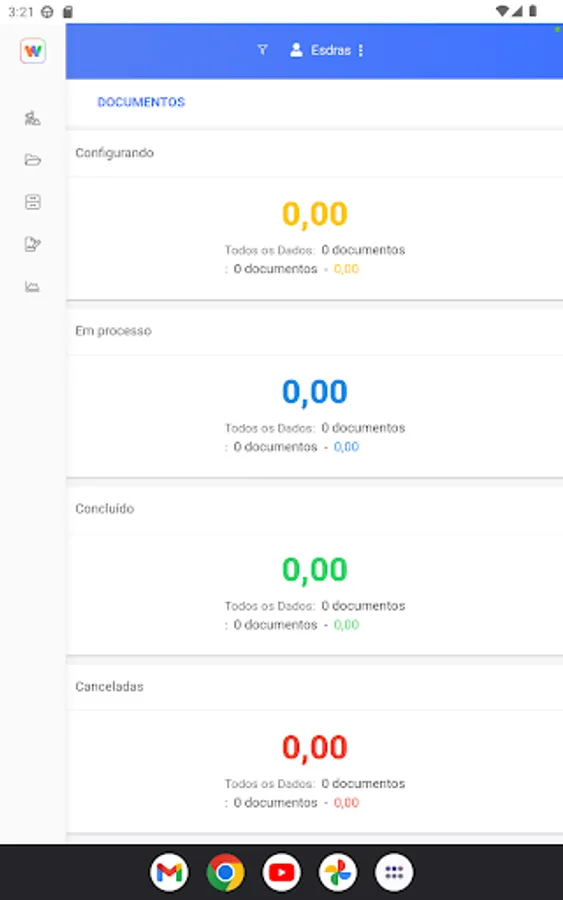Open the shapes dashboard sidebar icon
The height and width of the screenshot is (900, 563).
(x=32, y=118)
